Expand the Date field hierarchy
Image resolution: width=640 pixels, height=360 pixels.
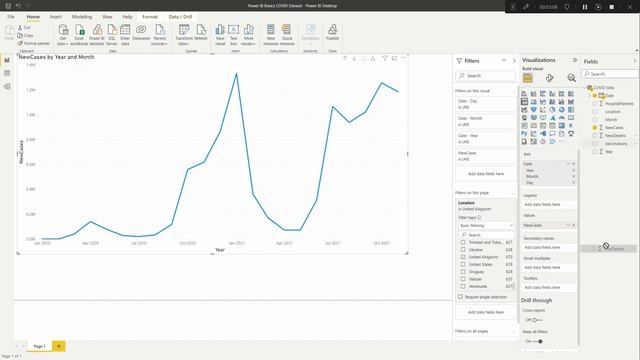(590, 96)
